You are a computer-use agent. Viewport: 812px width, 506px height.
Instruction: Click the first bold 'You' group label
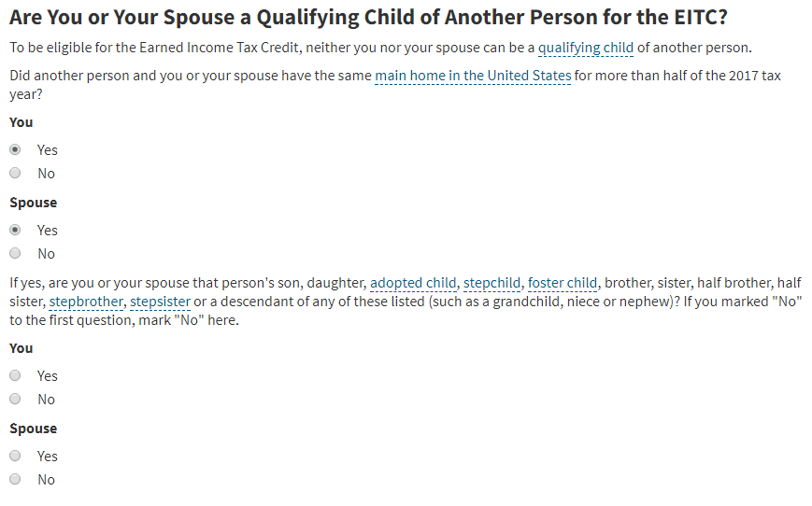click(21, 122)
